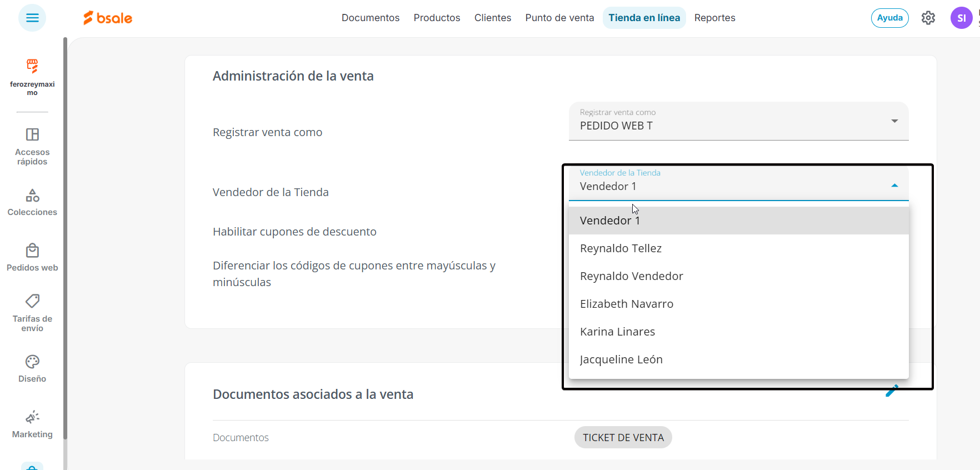Choose Vendedor 1 option in list
Image resolution: width=980 pixels, height=470 pixels.
pos(738,221)
